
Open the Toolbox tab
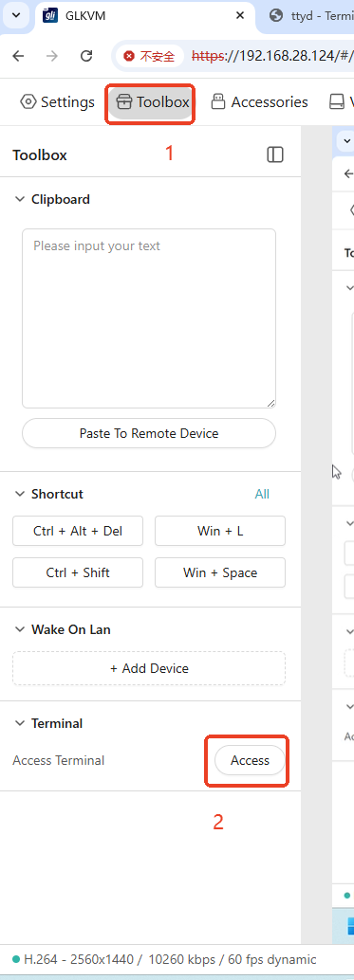(x=153, y=101)
